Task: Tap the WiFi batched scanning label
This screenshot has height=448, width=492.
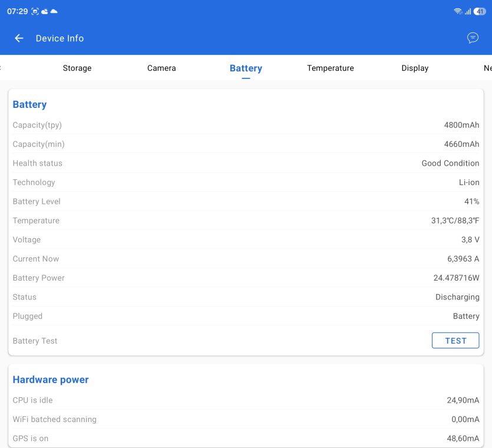Action: coord(55,420)
